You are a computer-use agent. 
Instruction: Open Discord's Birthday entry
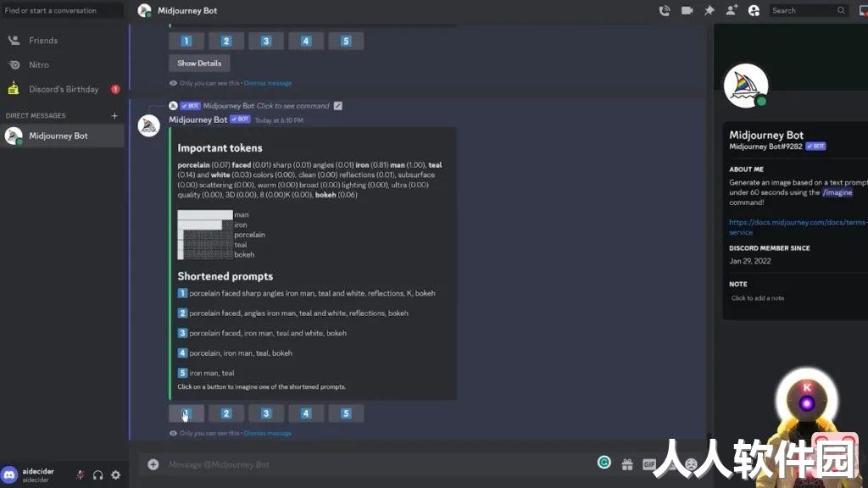point(62,89)
